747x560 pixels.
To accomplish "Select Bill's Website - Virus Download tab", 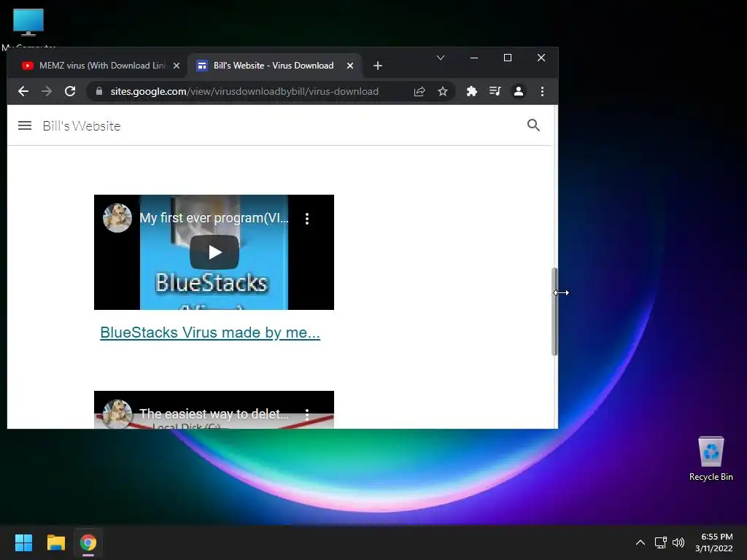I will pos(274,66).
